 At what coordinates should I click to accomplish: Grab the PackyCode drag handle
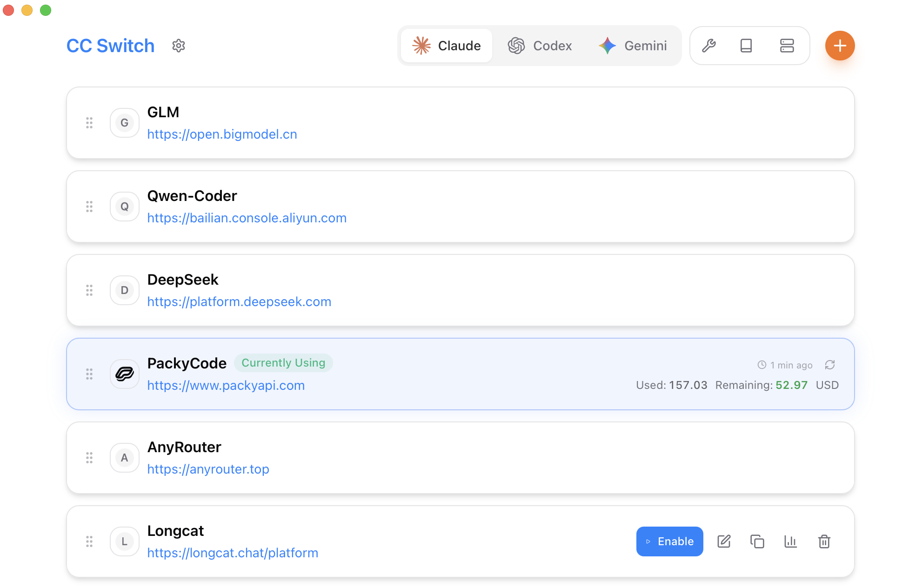[x=89, y=374]
